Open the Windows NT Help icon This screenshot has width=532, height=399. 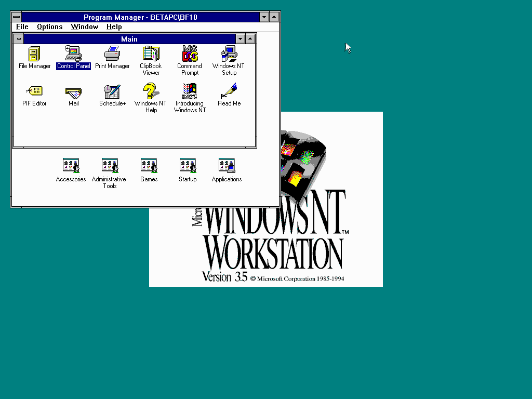[x=151, y=91]
